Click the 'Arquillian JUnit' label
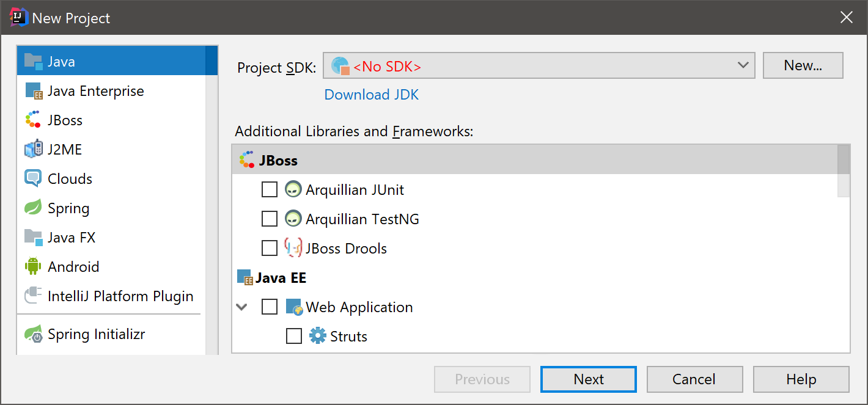The image size is (868, 405). [355, 190]
